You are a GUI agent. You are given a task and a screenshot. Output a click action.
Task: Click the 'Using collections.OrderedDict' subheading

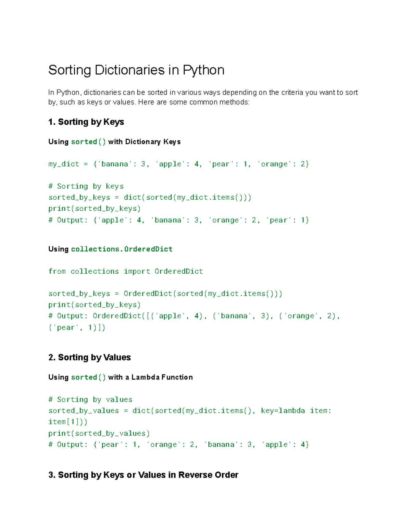coord(110,249)
